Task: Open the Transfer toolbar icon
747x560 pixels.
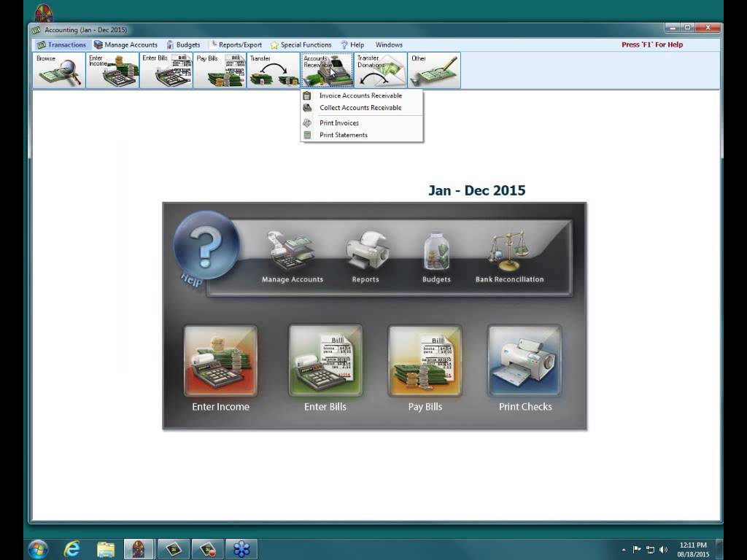Action: pos(273,70)
